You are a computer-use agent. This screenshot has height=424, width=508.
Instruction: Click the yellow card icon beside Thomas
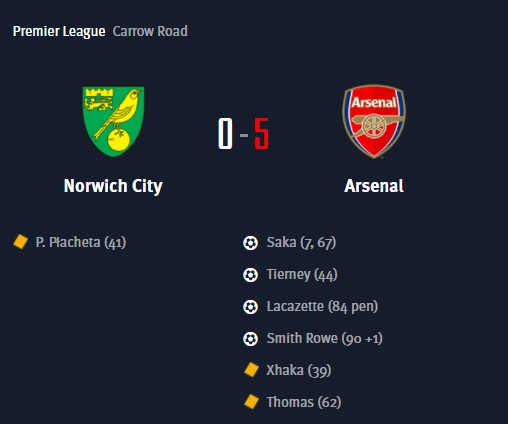pos(251,402)
